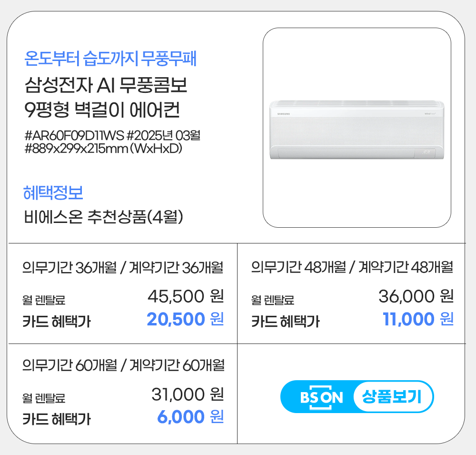This screenshot has height=455, width=476.
Task: Select the 혜택정보 heading
Action: click(53, 192)
